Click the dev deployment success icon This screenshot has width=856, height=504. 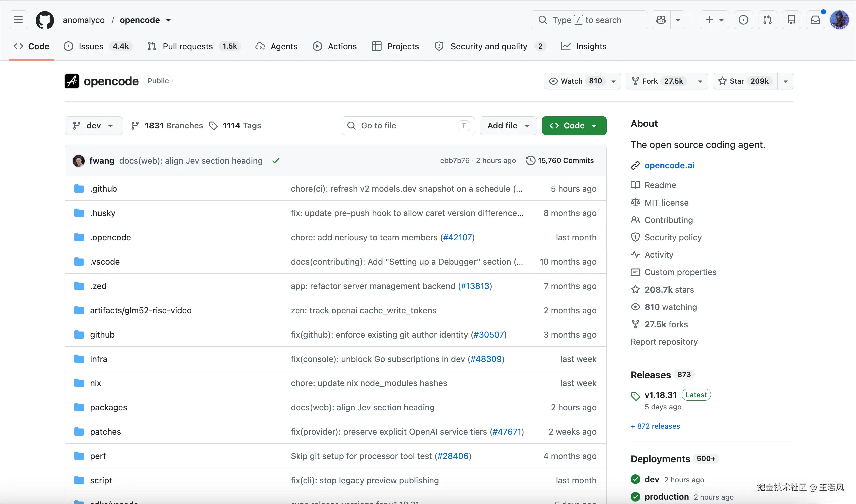635,479
